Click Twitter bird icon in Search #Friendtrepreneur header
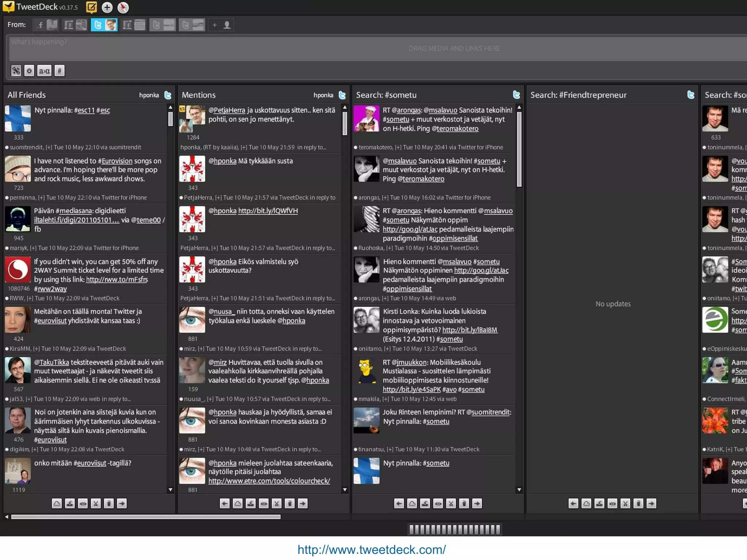Viewport: 747px width, 560px height. pyautogui.click(x=691, y=95)
